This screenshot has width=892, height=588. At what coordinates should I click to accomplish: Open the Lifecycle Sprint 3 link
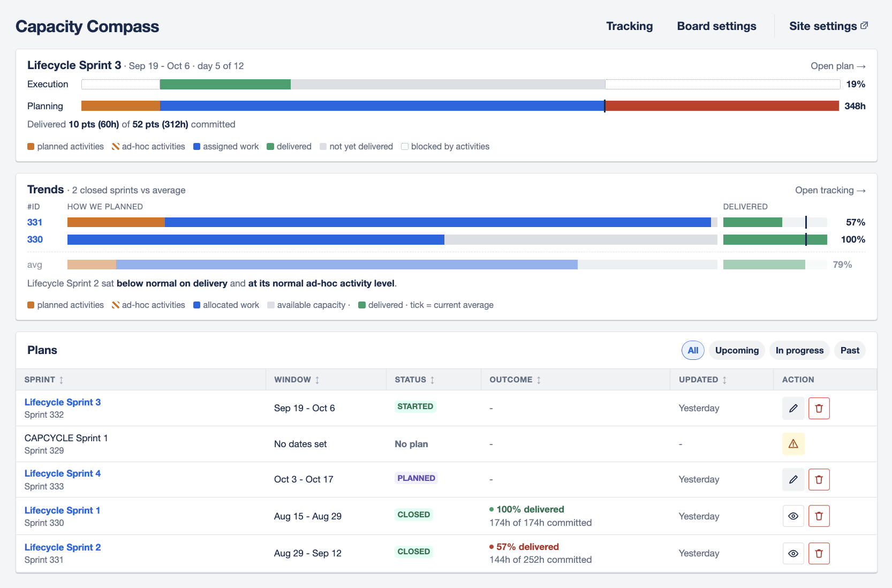coord(63,402)
